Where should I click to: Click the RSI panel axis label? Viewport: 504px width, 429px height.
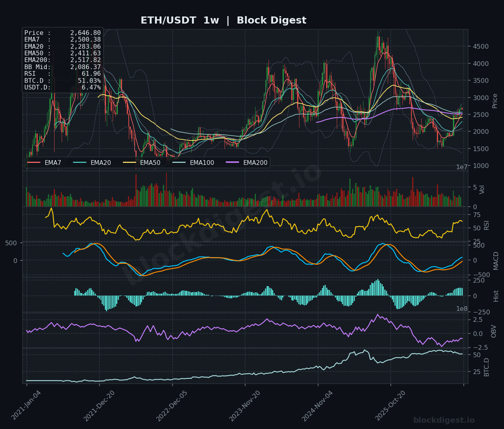coord(487,225)
